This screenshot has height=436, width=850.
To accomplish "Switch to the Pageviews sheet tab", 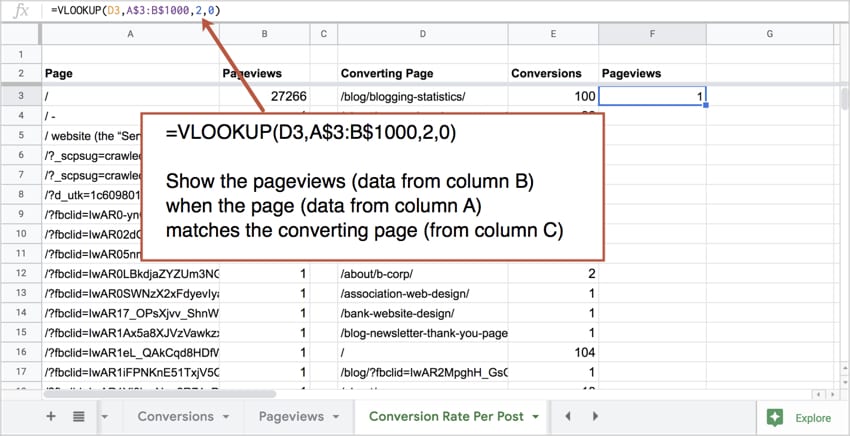I will (291, 416).
